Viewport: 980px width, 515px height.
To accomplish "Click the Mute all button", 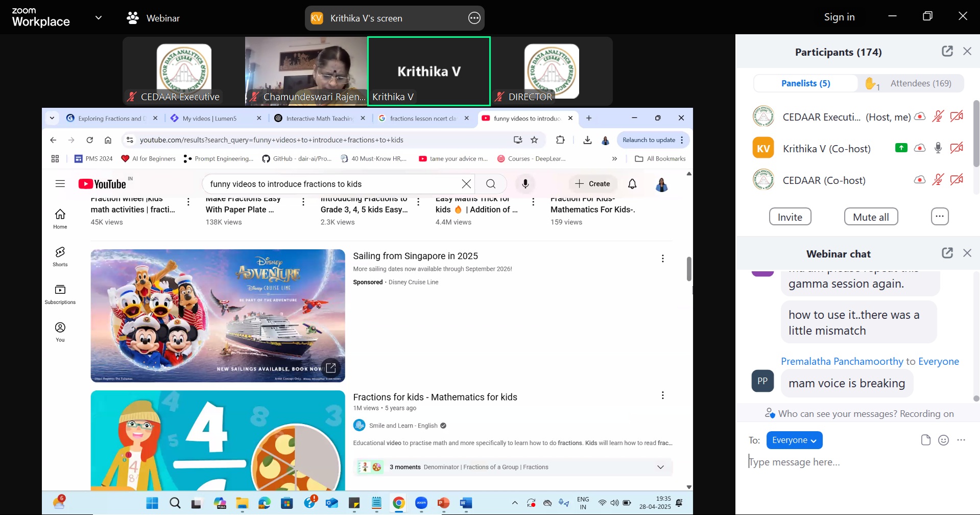I will pyautogui.click(x=871, y=217).
